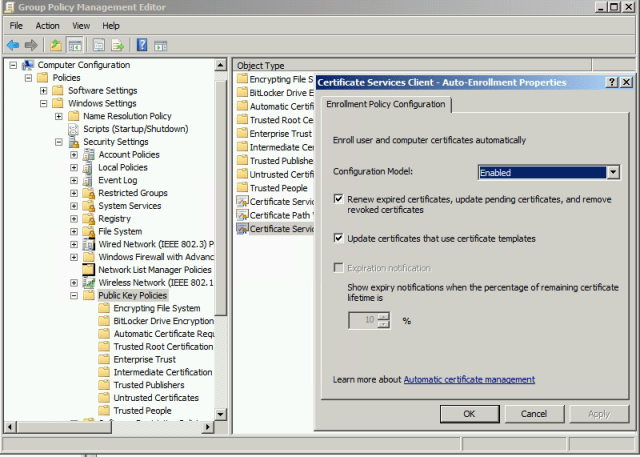Open help via the question mark toolbar icon
The height and width of the screenshot is (457, 640).
coord(142,45)
